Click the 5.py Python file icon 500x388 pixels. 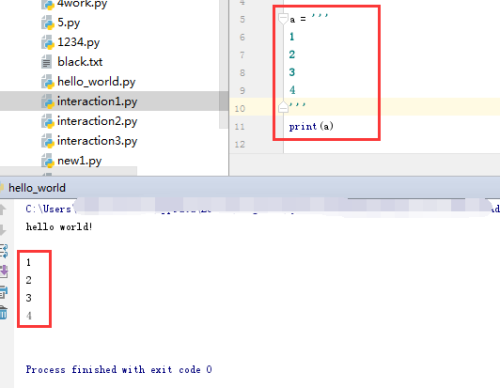(47, 23)
